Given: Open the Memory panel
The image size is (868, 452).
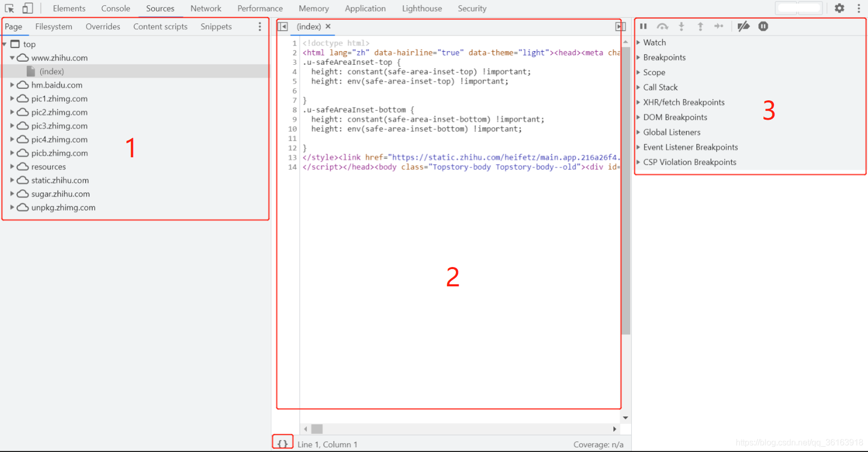Looking at the screenshot, I should point(314,8).
